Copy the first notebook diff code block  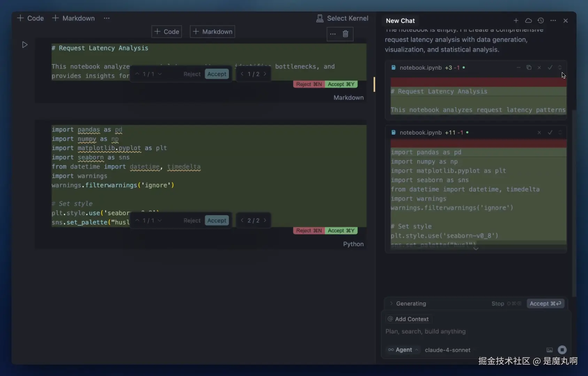pos(529,68)
